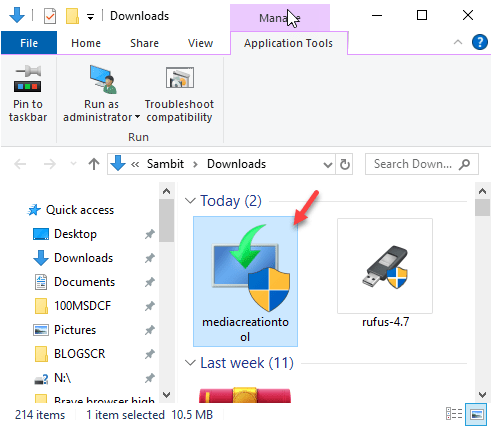Go up one folder level
Viewport: 492px width, 427px height.
click(94, 164)
